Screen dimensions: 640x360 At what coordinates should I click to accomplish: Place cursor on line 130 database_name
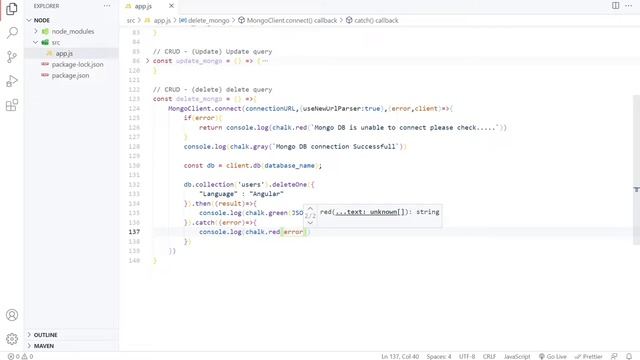point(289,165)
